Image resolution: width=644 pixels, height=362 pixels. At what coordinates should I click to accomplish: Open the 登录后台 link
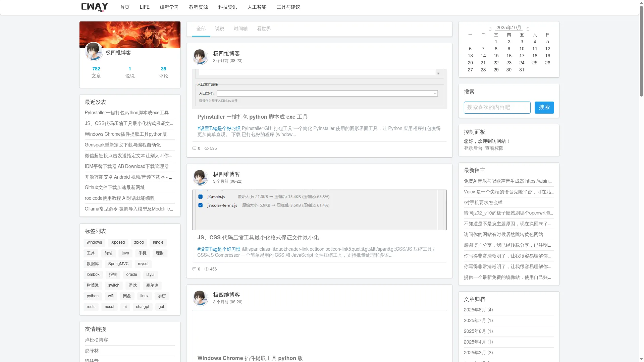coord(473,148)
